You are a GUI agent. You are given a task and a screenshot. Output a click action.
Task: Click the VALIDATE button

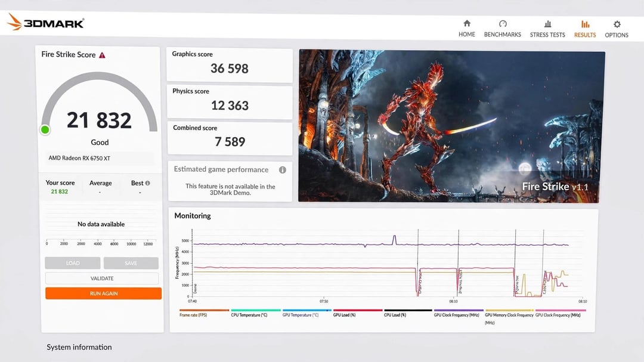102,278
